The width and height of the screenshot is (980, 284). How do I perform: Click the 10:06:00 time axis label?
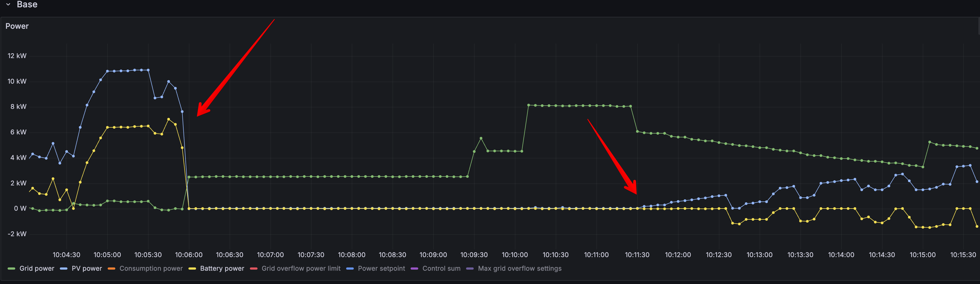click(189, 255)
